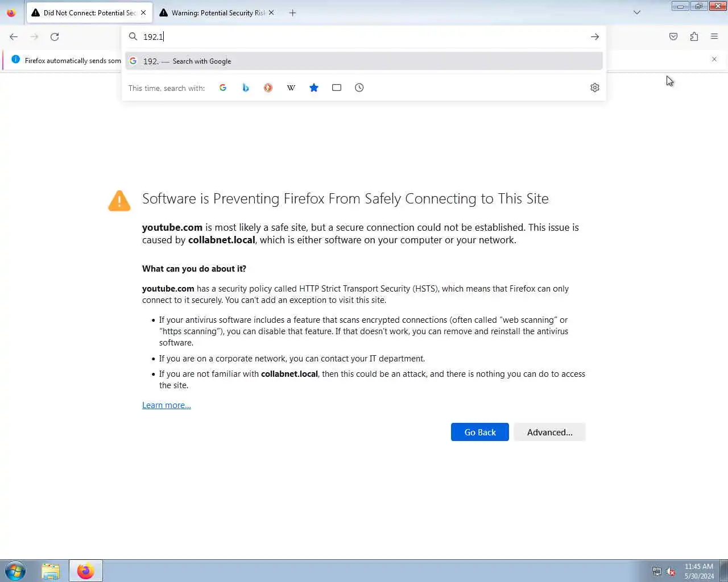Click the Advanced... button
The image size is (728, 582).
pyautogui.click(x=549, y=432)
